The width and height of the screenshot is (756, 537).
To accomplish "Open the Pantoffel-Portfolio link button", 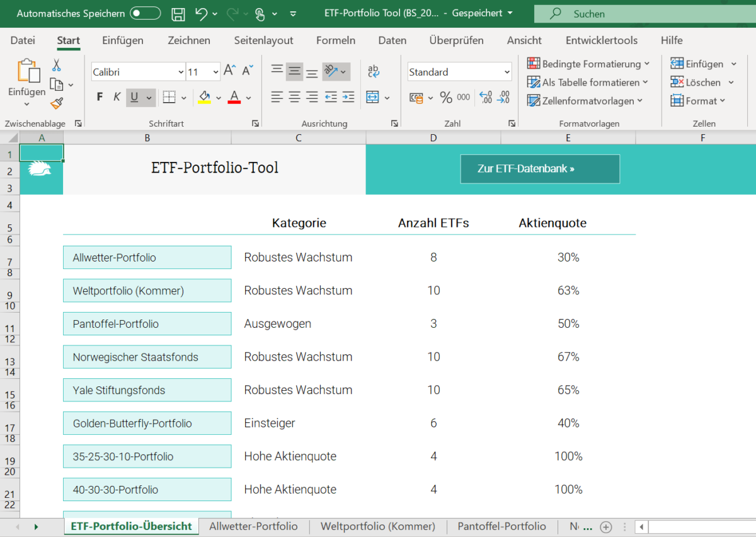I will [x=147, y=323].
